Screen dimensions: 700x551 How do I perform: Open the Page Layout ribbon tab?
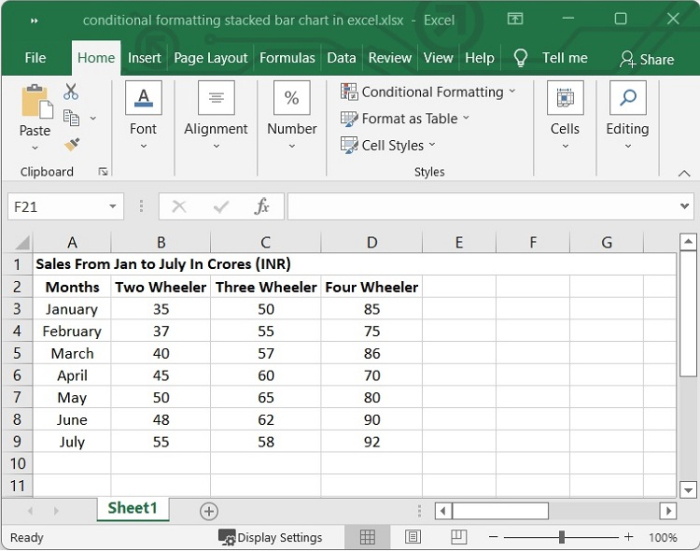[211, 58]
